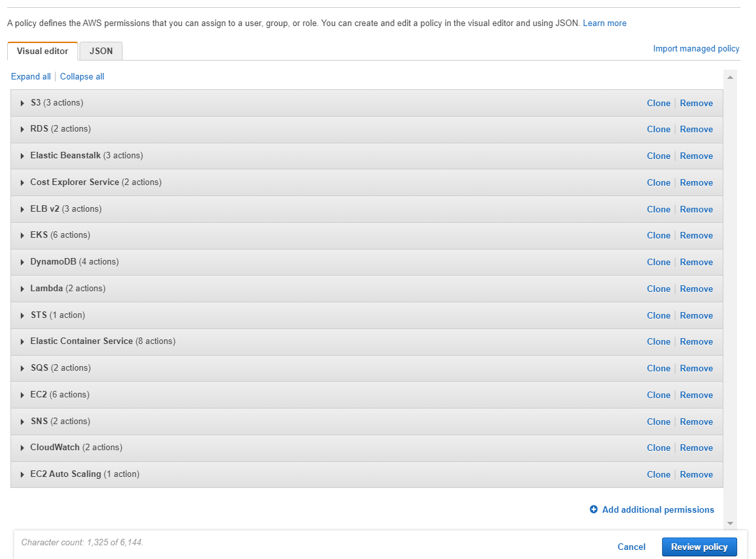
Task: Cancel the policy creation
Action: 631,547
